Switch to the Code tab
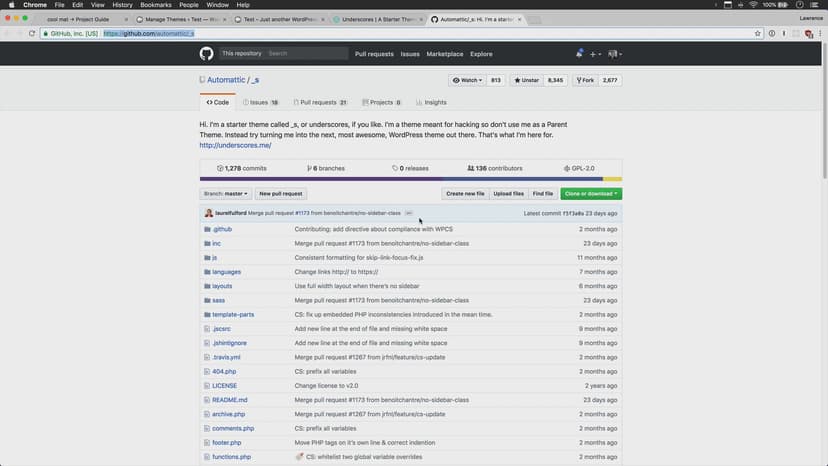Image resolution: width=828 pixels, height=466 pixels. pos(218,102)
